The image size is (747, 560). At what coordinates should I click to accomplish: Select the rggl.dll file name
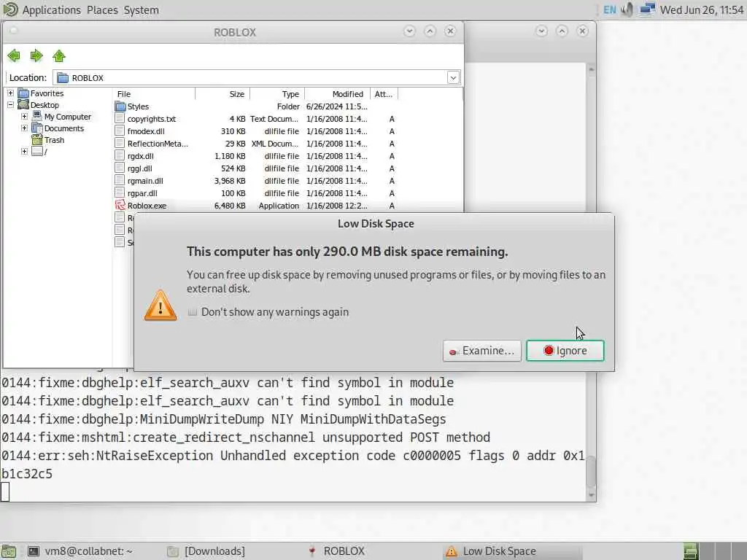point(139,168)
